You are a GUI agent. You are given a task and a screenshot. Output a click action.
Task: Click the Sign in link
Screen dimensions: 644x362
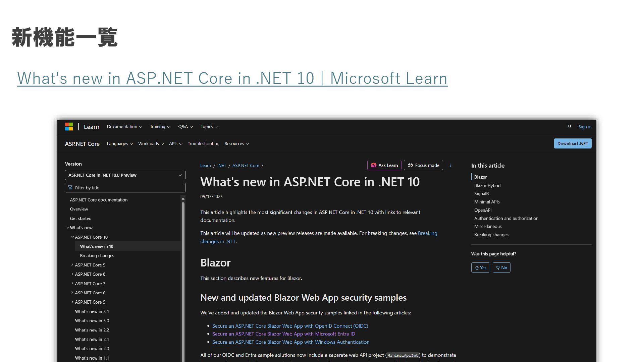[x=585, y=127]
